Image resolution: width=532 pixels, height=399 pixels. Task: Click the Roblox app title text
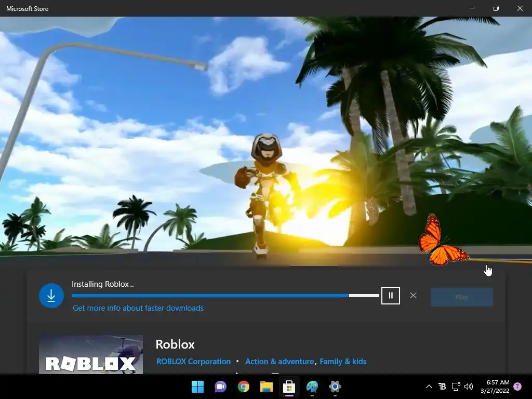[175, 344]
